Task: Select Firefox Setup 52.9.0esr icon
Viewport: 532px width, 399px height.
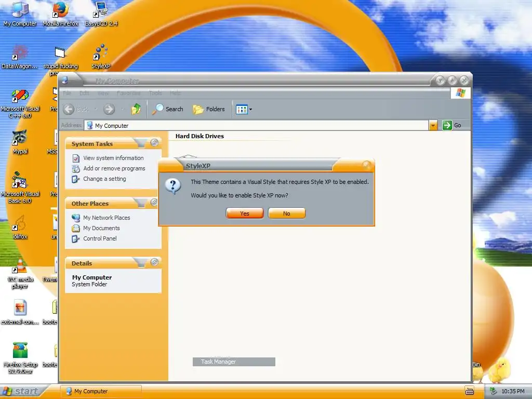Action: tap(20, 358)
